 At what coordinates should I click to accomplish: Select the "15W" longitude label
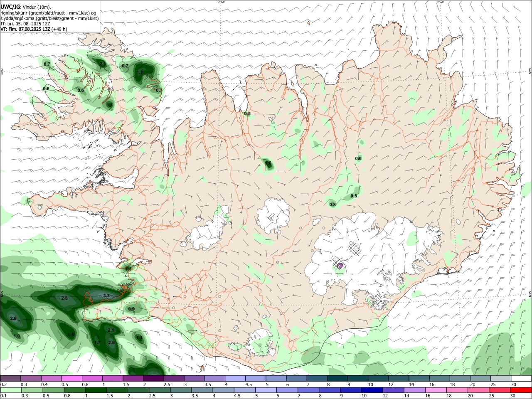pos(440,2)
